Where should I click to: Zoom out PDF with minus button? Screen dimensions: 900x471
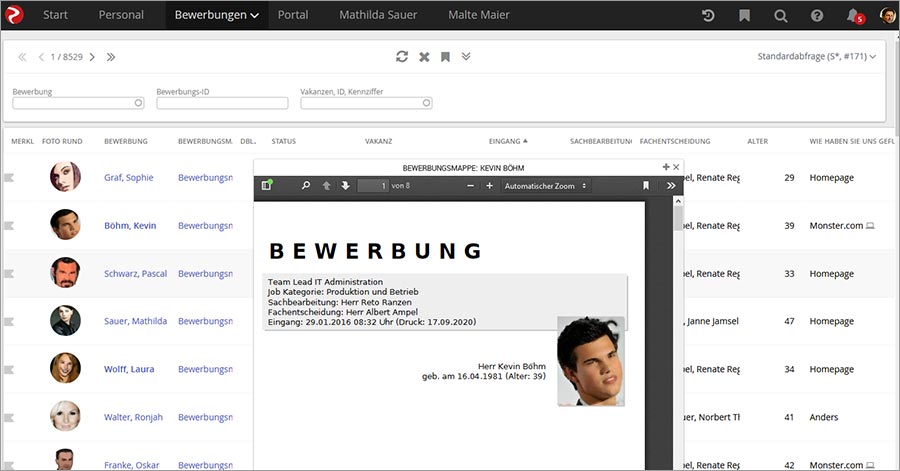coord(471,185)
